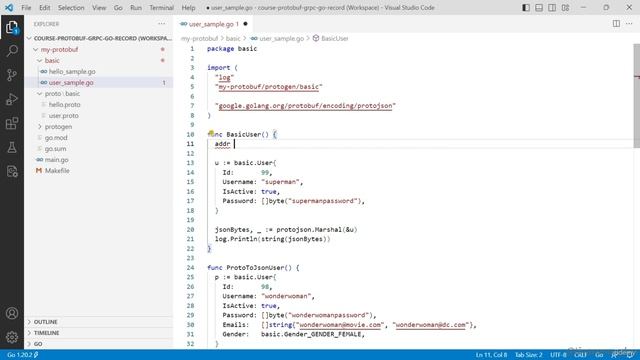The height and width of the screenshot is (360, 640).
Task: Click my-protobuf/protogen/basic import on line 5
Action: (x=269, y=87)
